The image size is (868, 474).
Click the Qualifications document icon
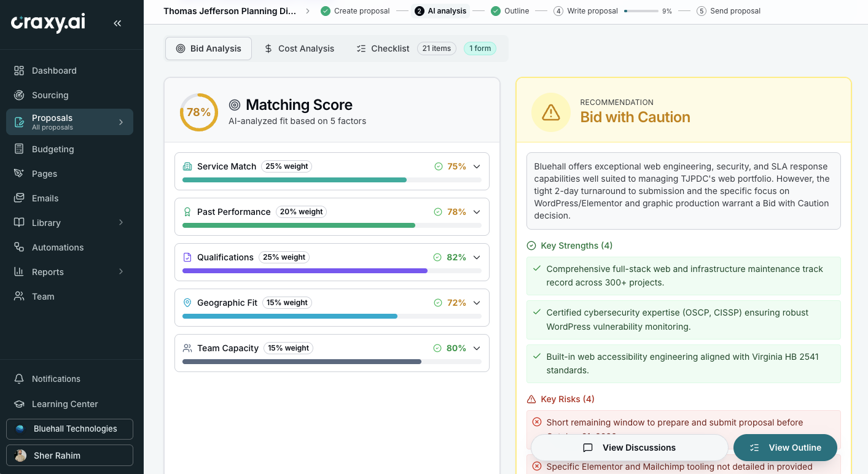(187, 257)
